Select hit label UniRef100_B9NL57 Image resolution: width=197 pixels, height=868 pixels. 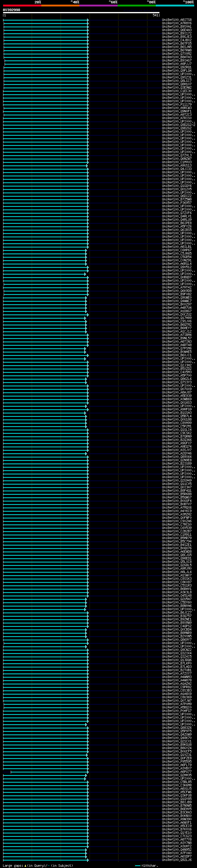[177, 338]
